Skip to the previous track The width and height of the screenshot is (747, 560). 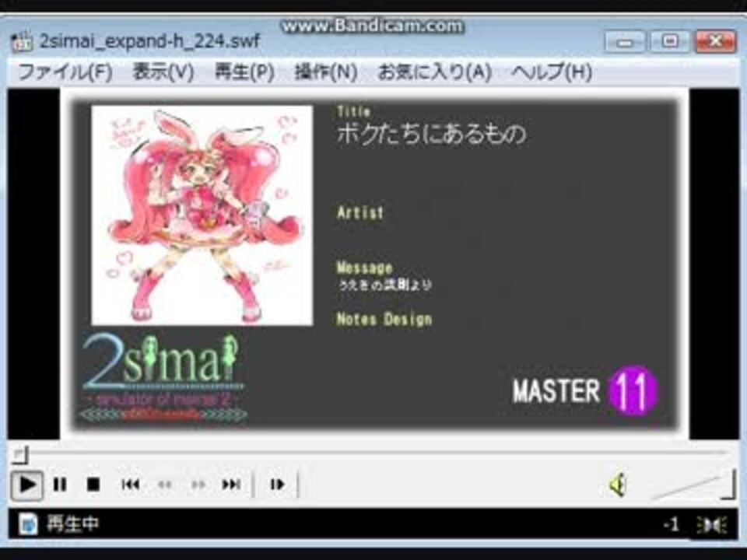(130, 485)
